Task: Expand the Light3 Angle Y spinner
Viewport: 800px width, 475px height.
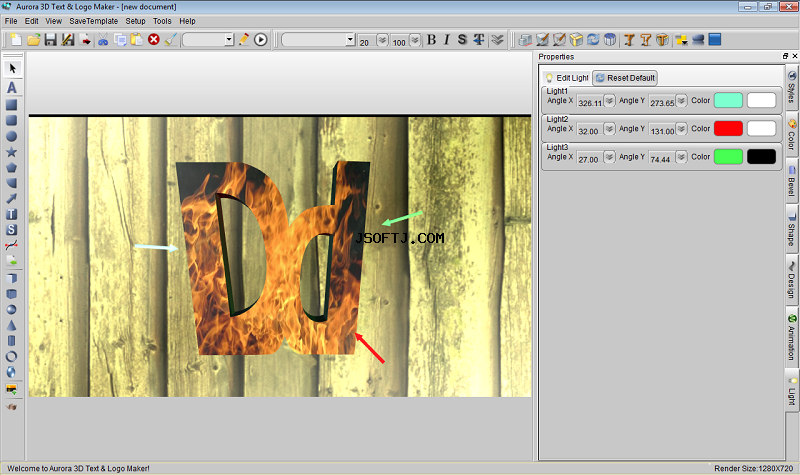Action: [681, 157]
